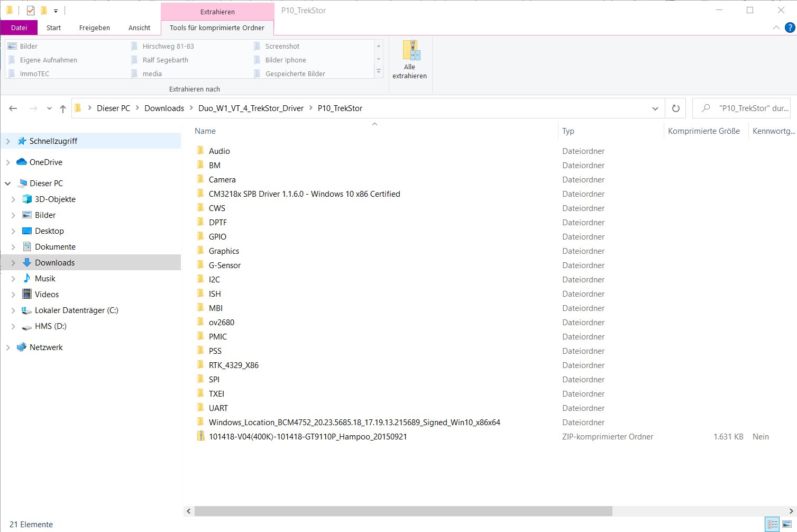Click the 3D-Objekte cube icon
Screen dimensions: 797x532
point(27,199)
